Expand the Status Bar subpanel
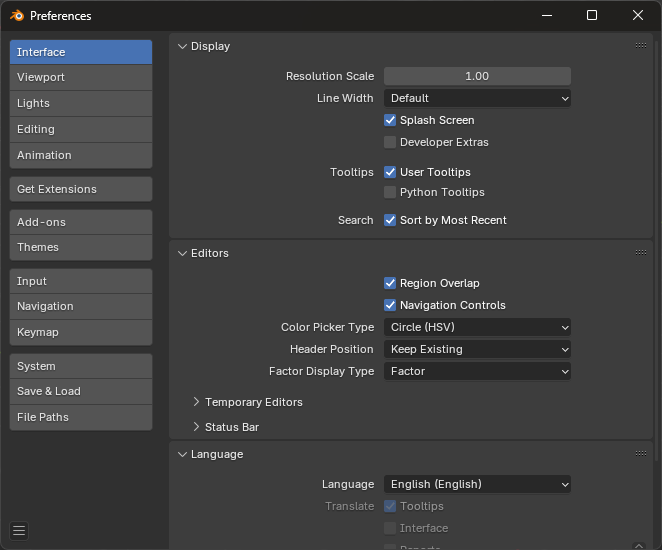Image resolution: width=662 pixels, height=550 pixels. pyautogui.click(x=197, y=427)
